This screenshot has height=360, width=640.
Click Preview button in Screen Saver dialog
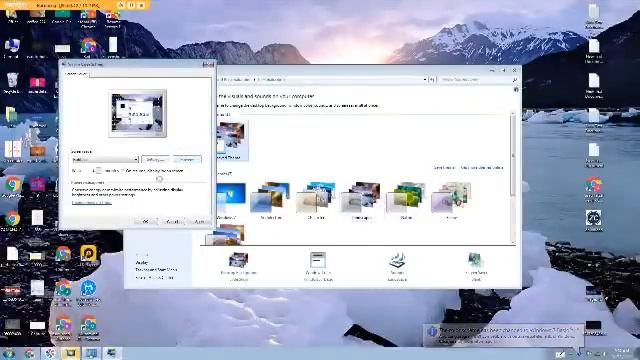[x=187, y=160]
